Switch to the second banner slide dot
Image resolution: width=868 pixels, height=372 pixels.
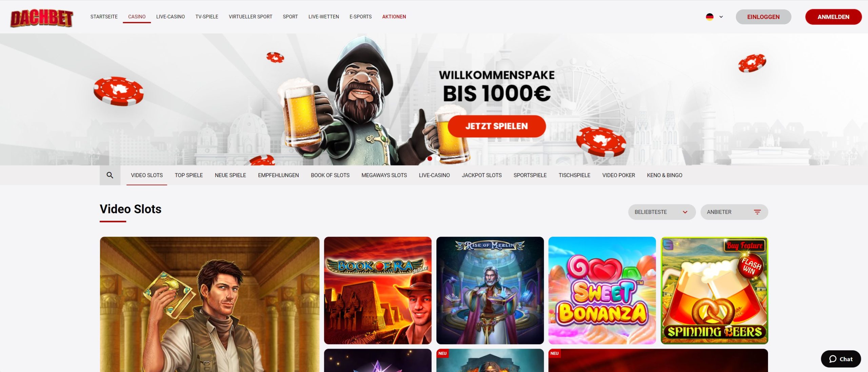point(438,158)
